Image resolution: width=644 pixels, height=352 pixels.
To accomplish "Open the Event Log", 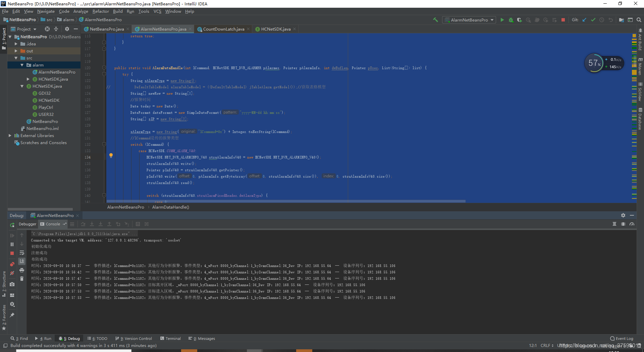I will 622,339.
